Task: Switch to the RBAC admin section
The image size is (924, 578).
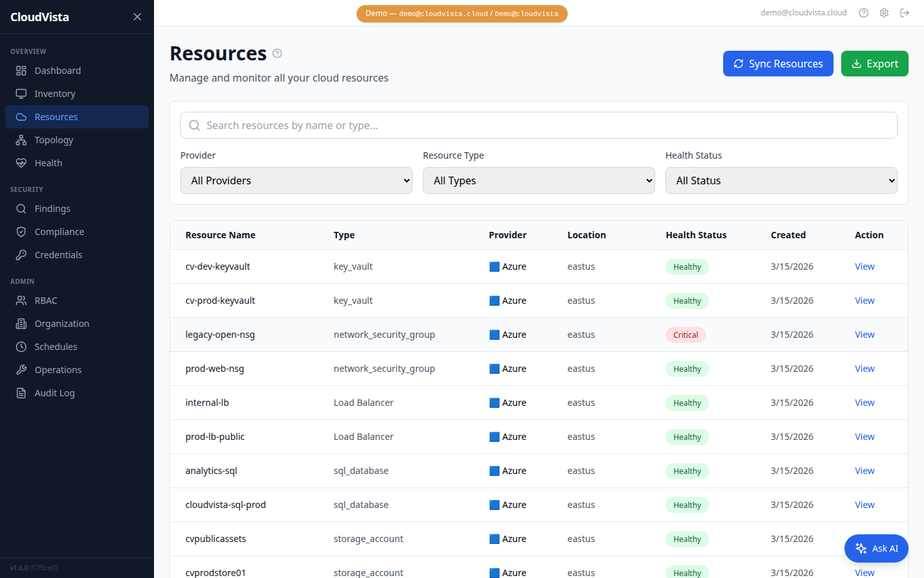Action: coord(22,300)
